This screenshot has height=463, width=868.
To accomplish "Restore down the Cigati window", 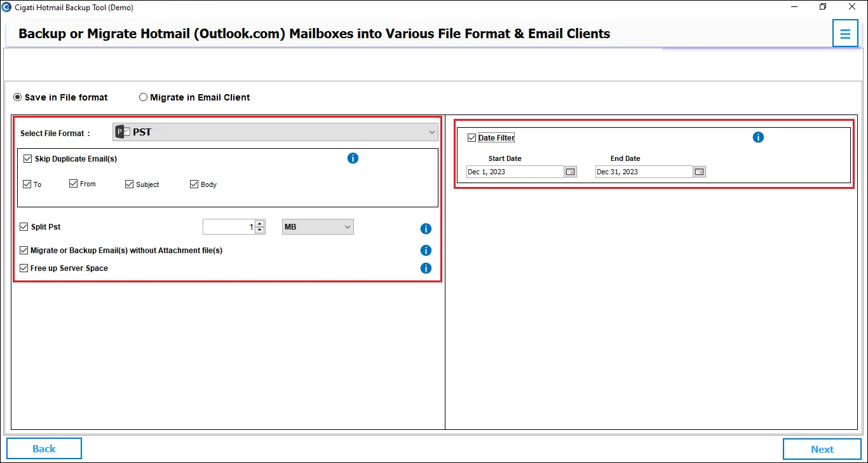I will click(823, 7).
